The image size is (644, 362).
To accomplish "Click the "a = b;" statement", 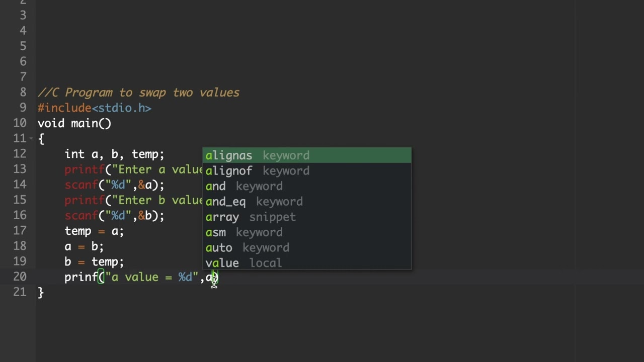I will pos(84,246).
